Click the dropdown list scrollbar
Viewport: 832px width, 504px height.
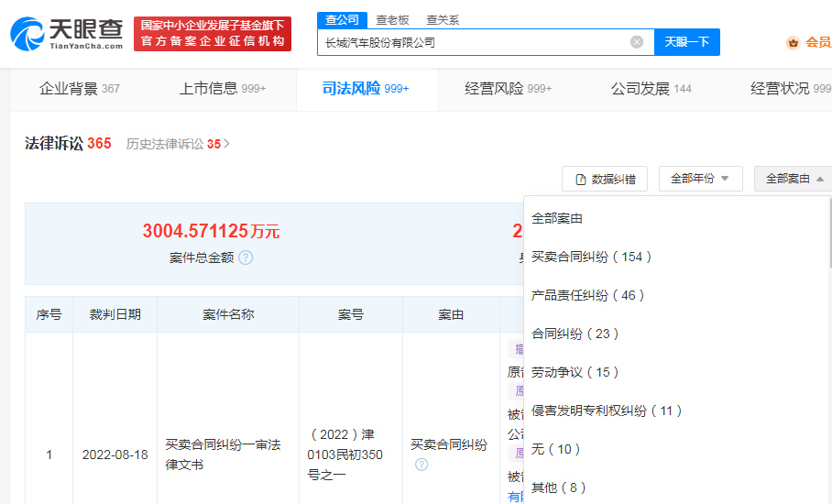(x=830, y=234)
